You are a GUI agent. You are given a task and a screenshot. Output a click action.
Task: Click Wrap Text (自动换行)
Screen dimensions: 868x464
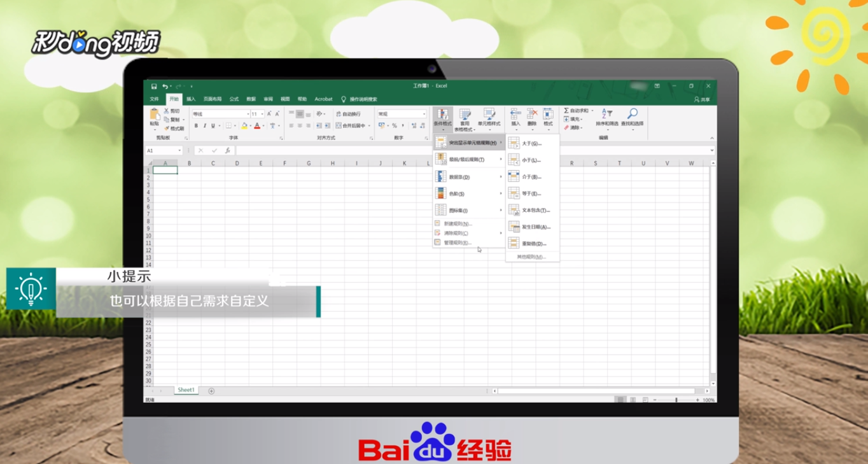[x=348, y=114]
